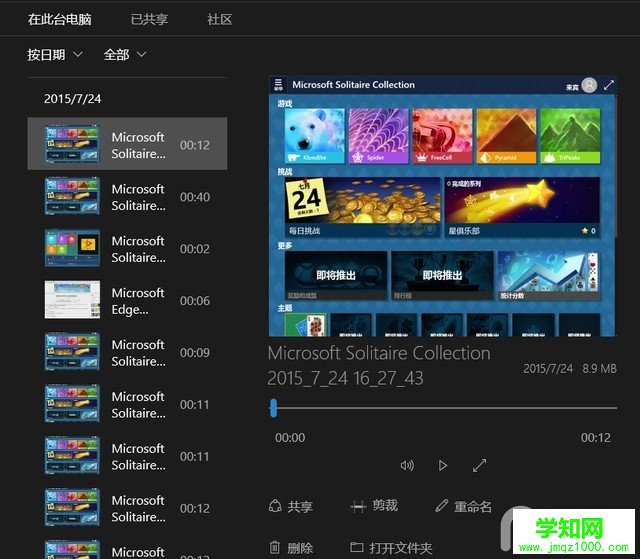This screenshot has height=559, width=640.
Task: Select the Microsoft Edge 00:06 clip
Action: click(x=127, y=300)
